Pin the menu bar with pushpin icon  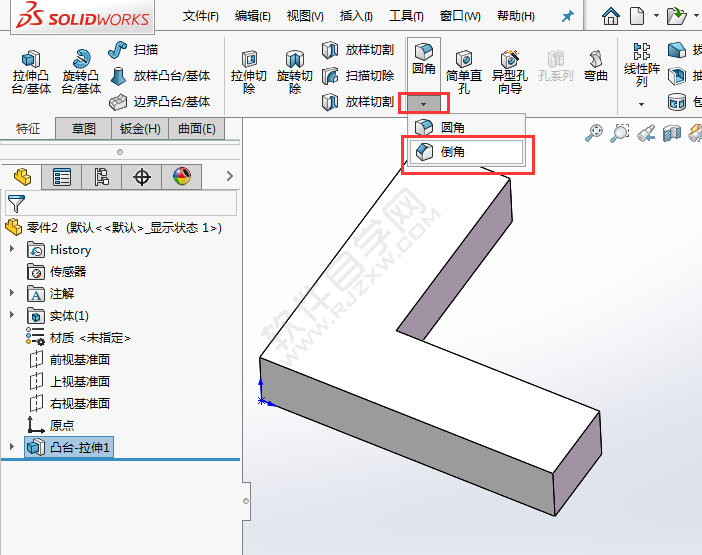point(568,17)
